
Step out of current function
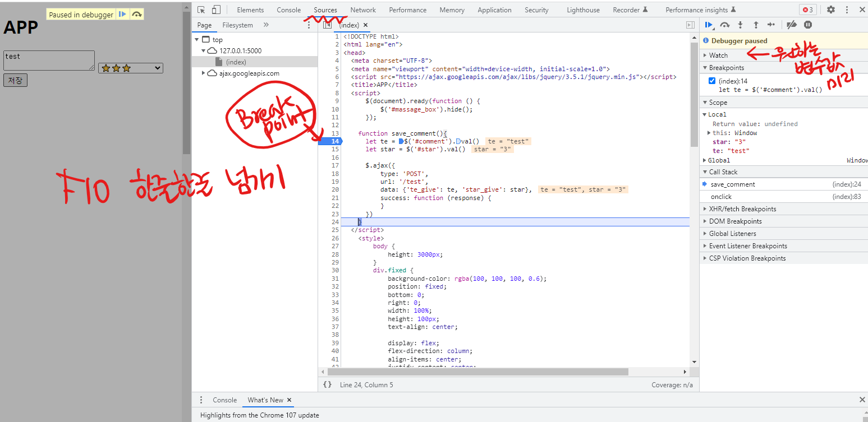pos(756,25)
